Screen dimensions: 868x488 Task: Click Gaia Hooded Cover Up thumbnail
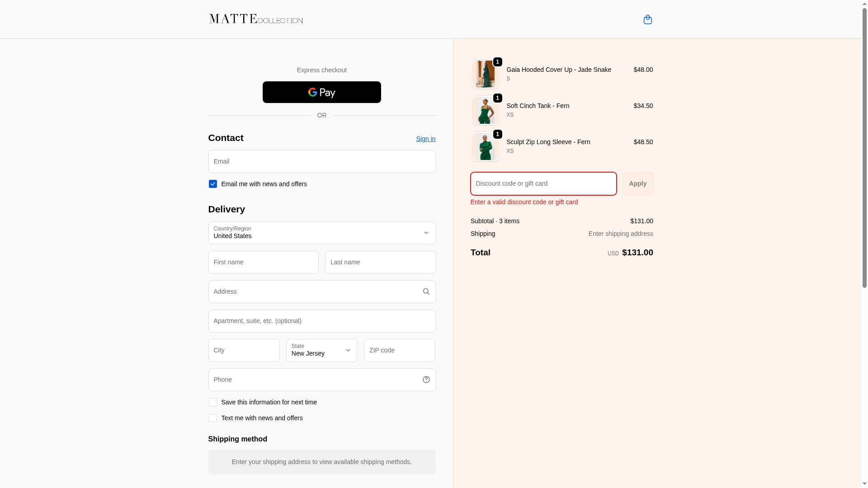[485, 74]
